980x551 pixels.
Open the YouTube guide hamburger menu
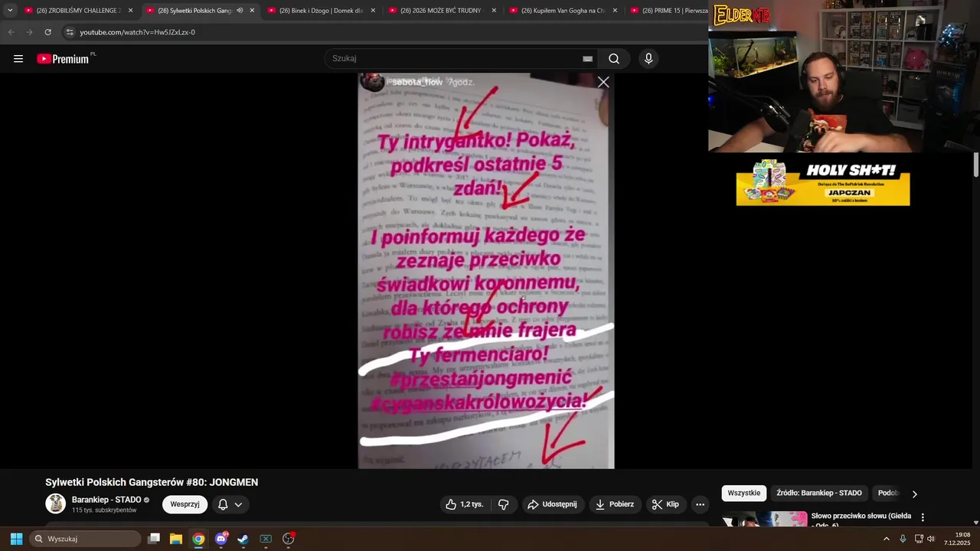[x=18, y=59]
